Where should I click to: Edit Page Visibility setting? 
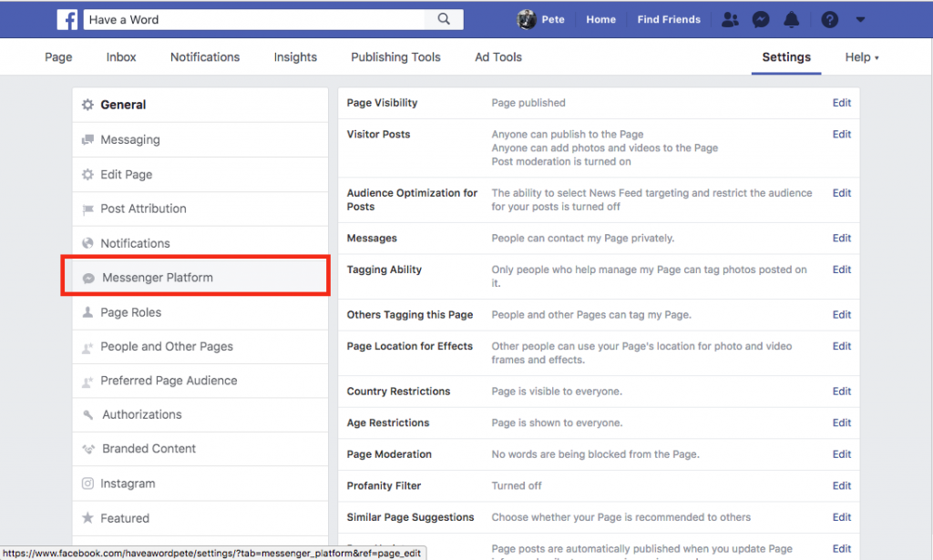coord(841,102)
